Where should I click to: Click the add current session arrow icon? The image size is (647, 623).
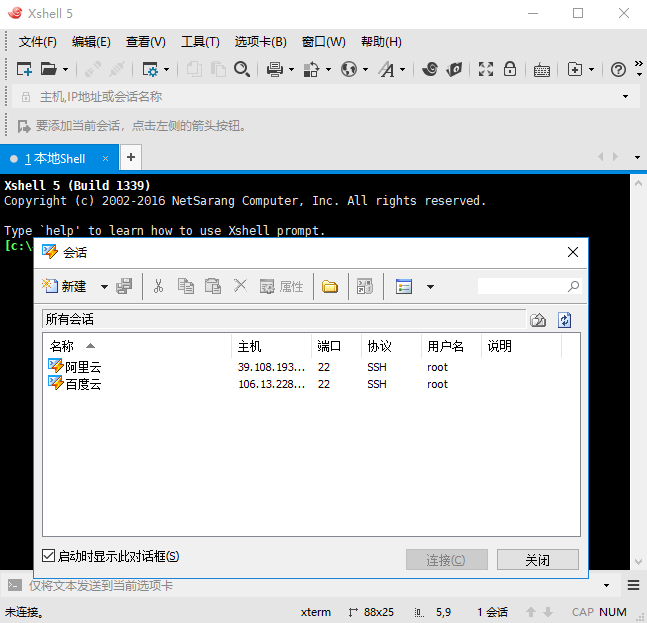pyautogui.click(x=24, y=126)
